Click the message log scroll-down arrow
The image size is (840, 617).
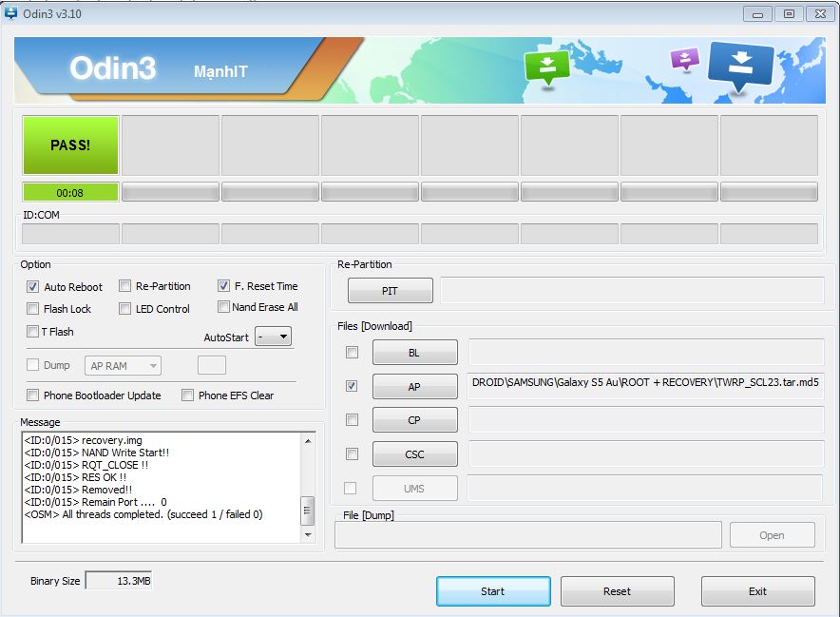coord(308,534)
